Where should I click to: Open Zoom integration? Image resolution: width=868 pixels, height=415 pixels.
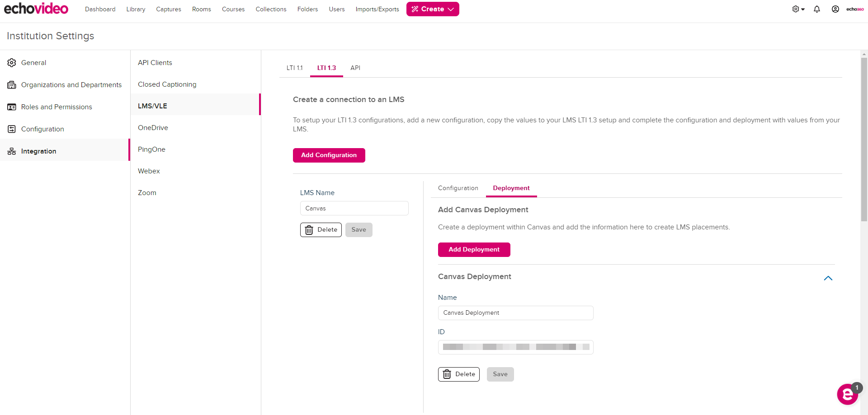coord(196,193)
